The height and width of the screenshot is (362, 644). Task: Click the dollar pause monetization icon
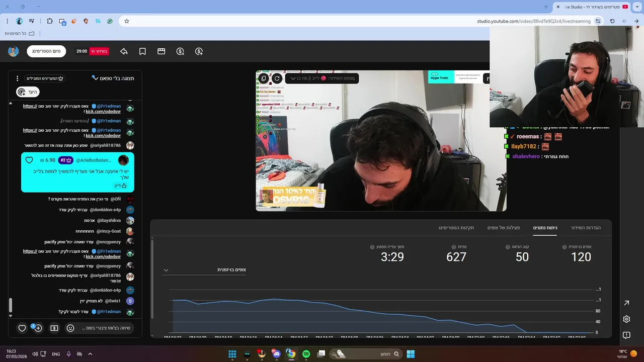[x=180, y=51]
